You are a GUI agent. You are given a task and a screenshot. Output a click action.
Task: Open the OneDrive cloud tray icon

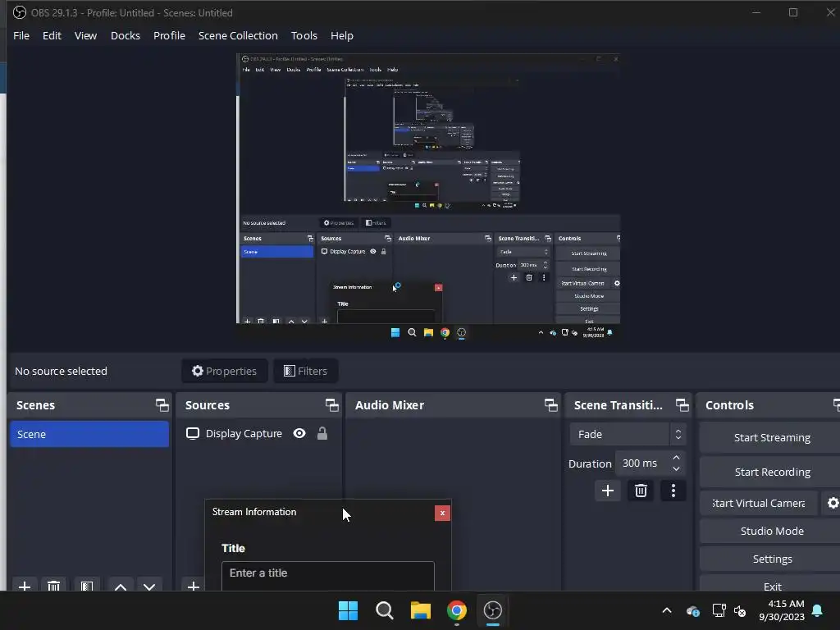(x=693, y=610)
